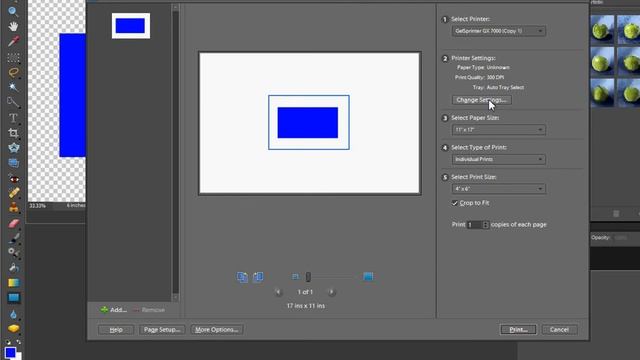Click the small zoom-out preview icon
Image resolution: width=640 pixels, height=360 pixels.
pos(296,277)
